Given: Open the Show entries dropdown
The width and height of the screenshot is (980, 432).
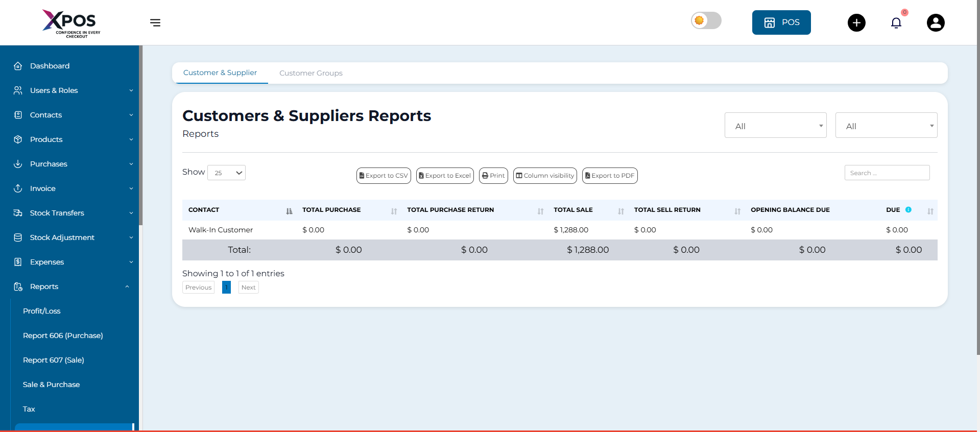Looking at the screenshot, I should tap(226, 173).
